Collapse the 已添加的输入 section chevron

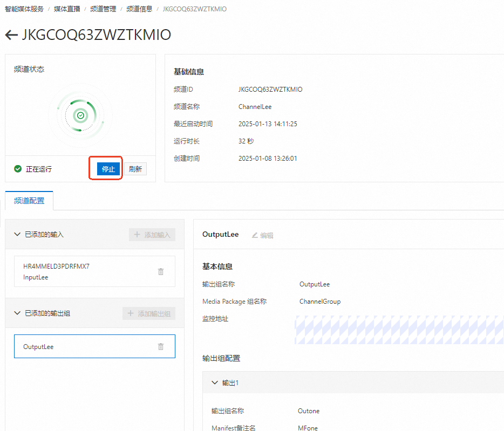pos(17,234)
